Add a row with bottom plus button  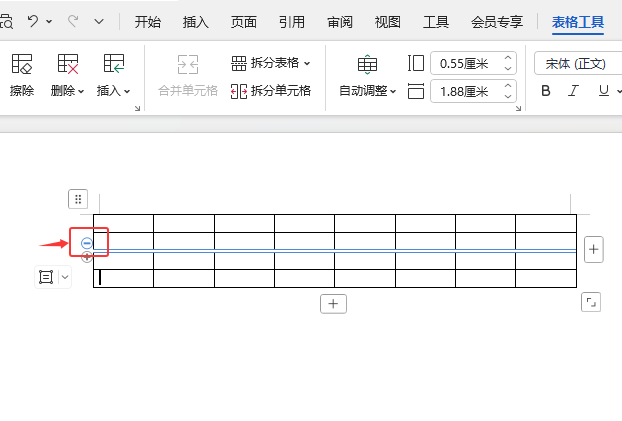(x=333, y=304)
